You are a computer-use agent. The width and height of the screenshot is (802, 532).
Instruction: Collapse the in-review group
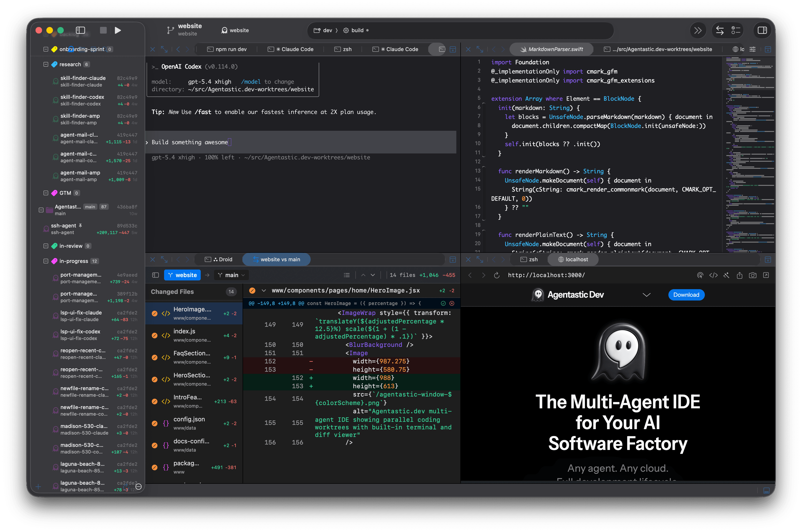(46, 246)
